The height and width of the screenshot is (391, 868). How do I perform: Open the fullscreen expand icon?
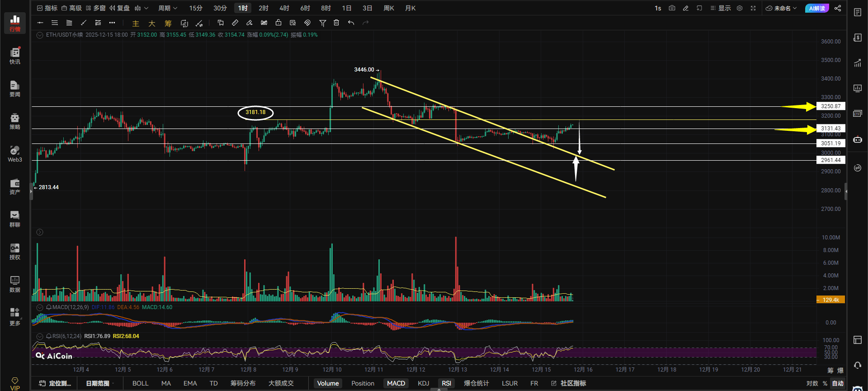(753, 8)
